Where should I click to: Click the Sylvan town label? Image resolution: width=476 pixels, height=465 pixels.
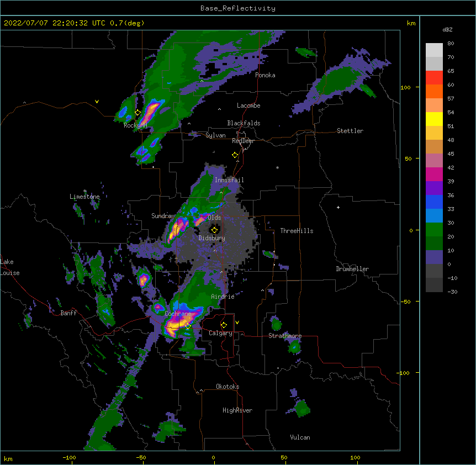[x=215, y=135]
